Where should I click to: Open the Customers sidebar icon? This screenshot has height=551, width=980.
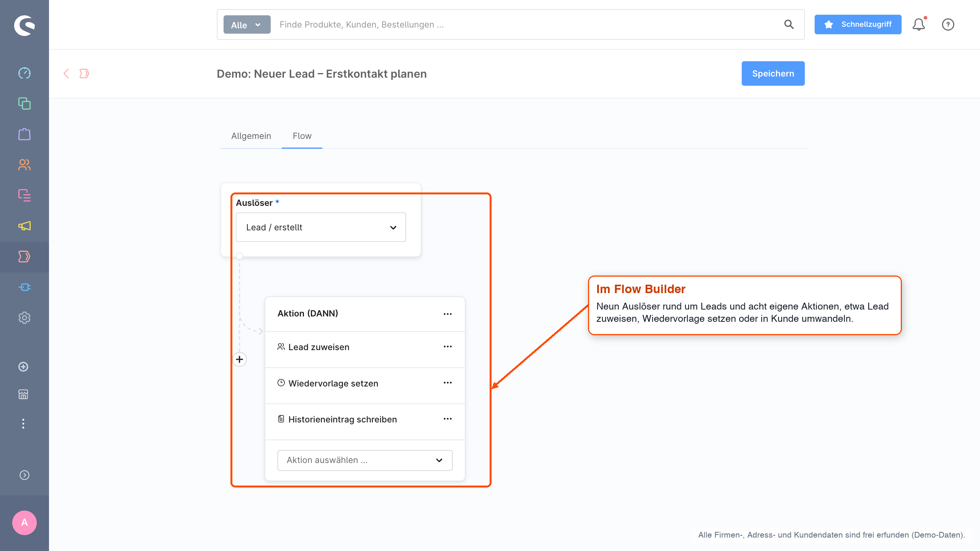(x=24, y=165)
